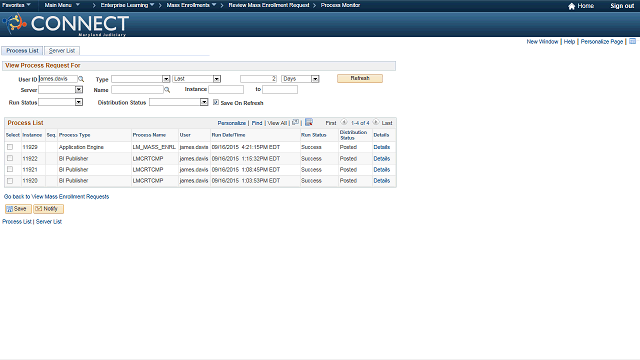Click View All link

tap(277, 123)
